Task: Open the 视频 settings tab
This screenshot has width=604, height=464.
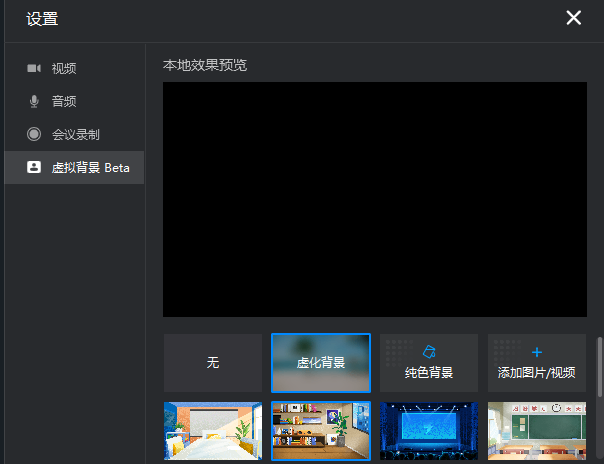Action: pyautogui.click(x=64, y=68)
